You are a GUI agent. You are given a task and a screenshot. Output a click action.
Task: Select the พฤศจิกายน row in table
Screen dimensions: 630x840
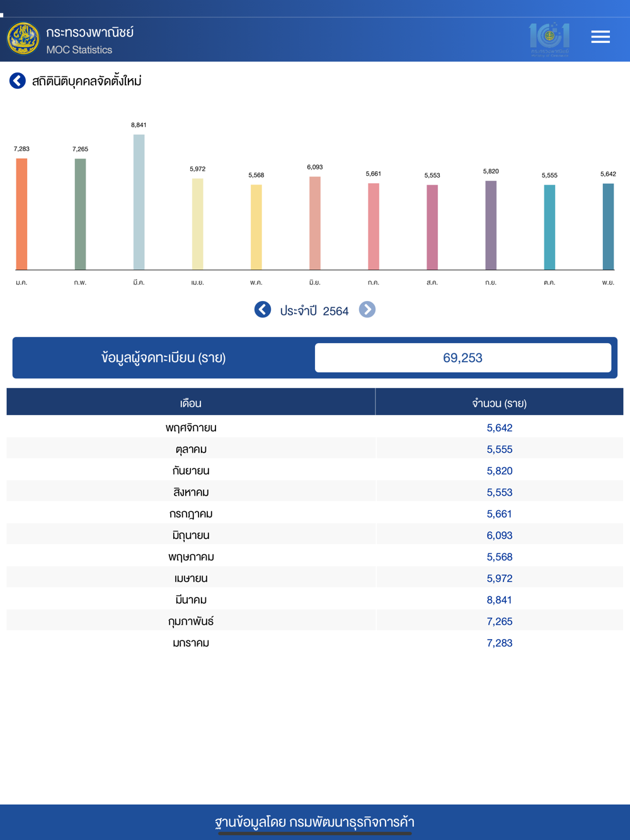315,428
